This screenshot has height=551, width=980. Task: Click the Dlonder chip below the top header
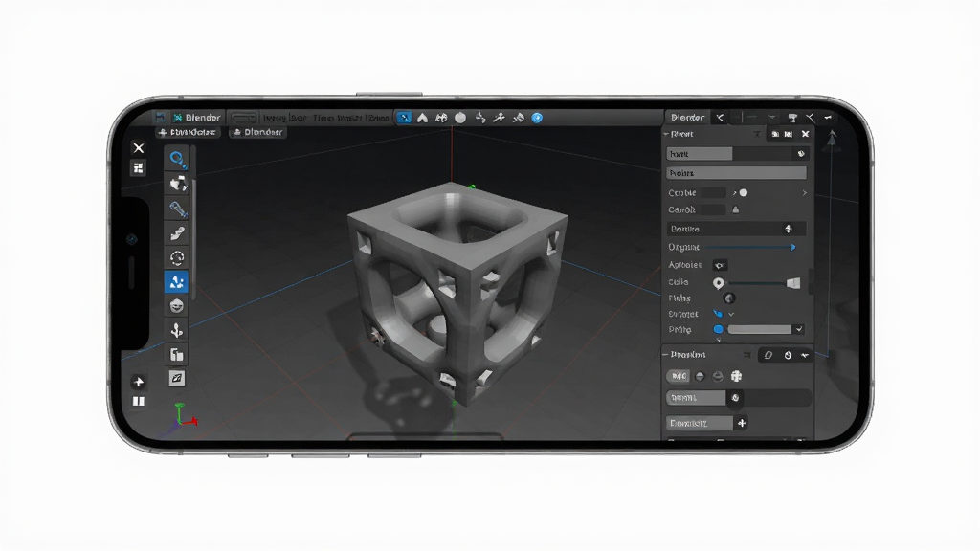pyautogui.click(x=257, y=132)
